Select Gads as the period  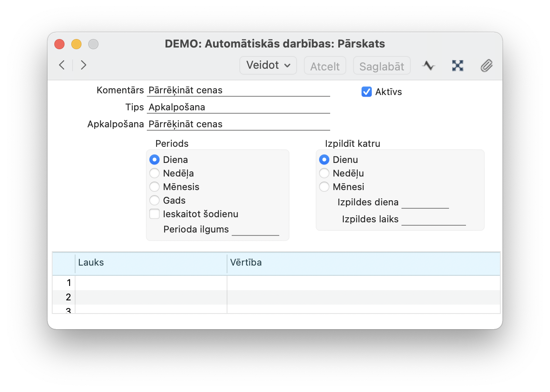154,200
